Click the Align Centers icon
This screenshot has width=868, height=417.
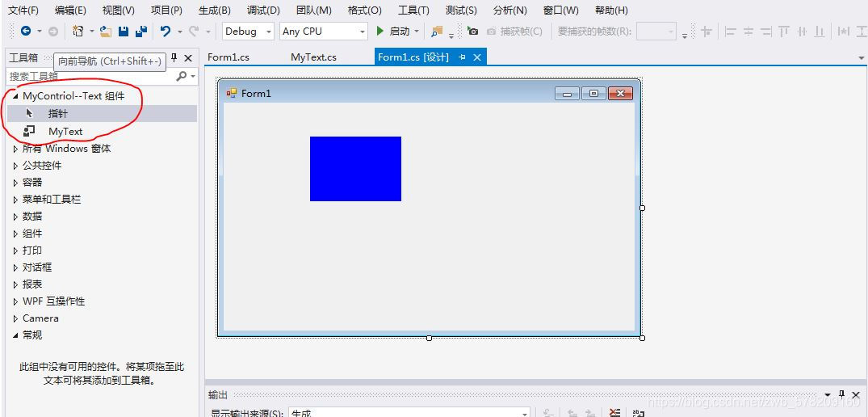click(x=748, y=32)
